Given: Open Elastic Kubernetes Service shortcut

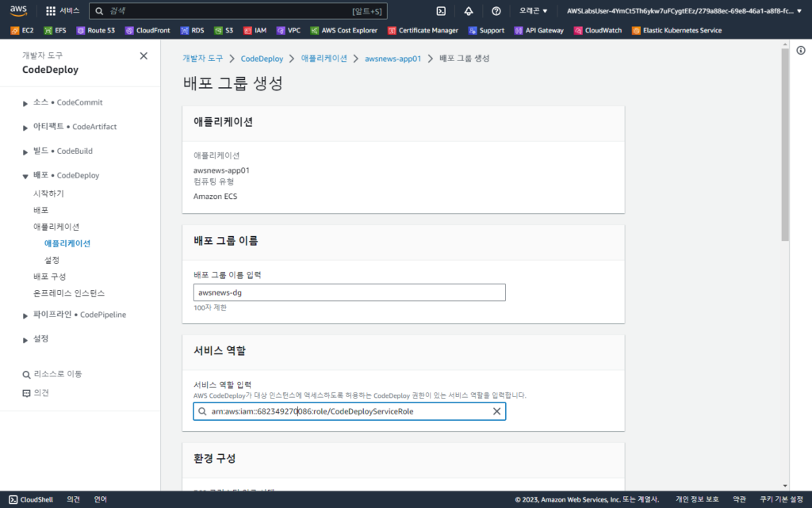Looking at the screenshot, I should 677,31.
